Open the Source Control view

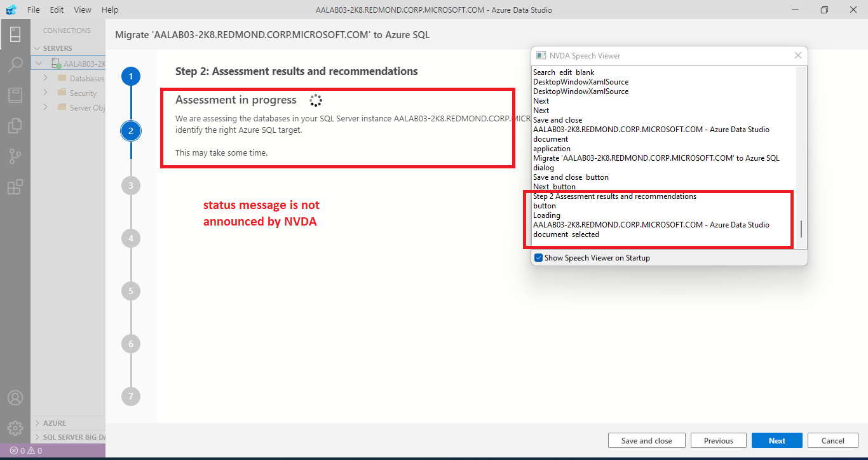[15, 156]
